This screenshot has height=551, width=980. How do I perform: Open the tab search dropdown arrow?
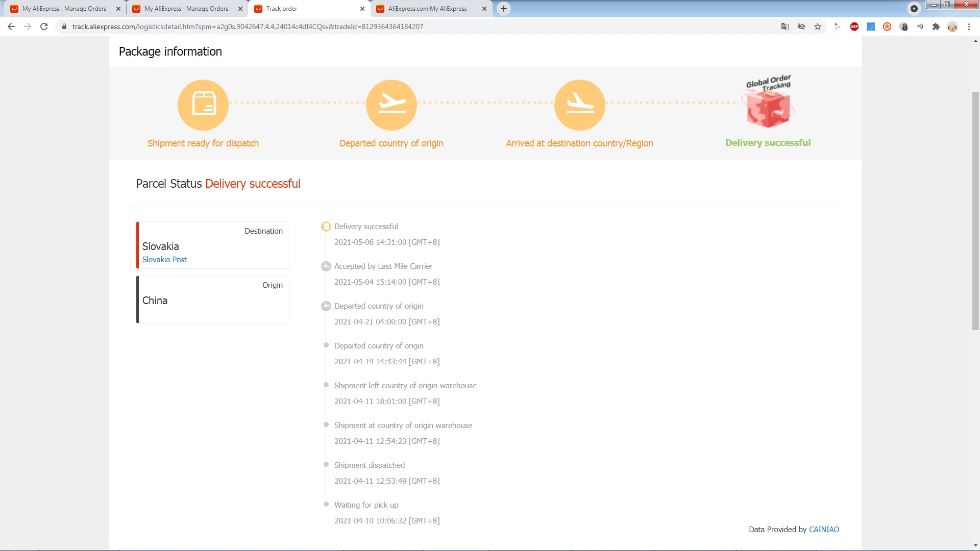[x=914, y=9]
